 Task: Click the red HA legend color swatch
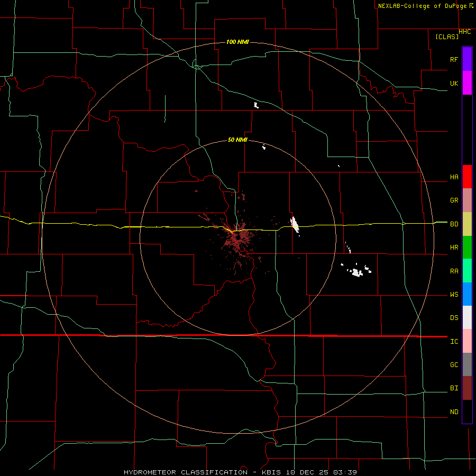pos(467,177)
